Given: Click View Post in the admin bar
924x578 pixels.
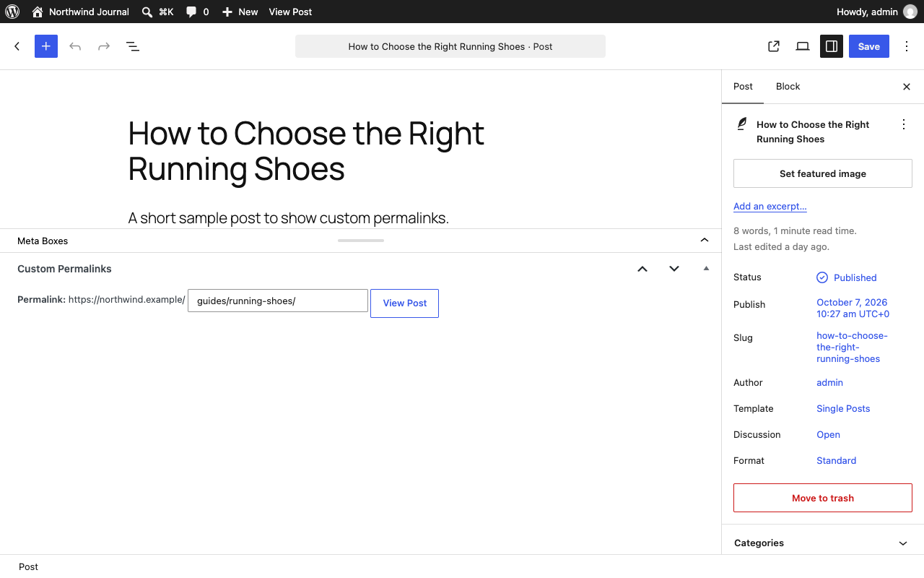Looking at the screenshot, I should [290, 12].
